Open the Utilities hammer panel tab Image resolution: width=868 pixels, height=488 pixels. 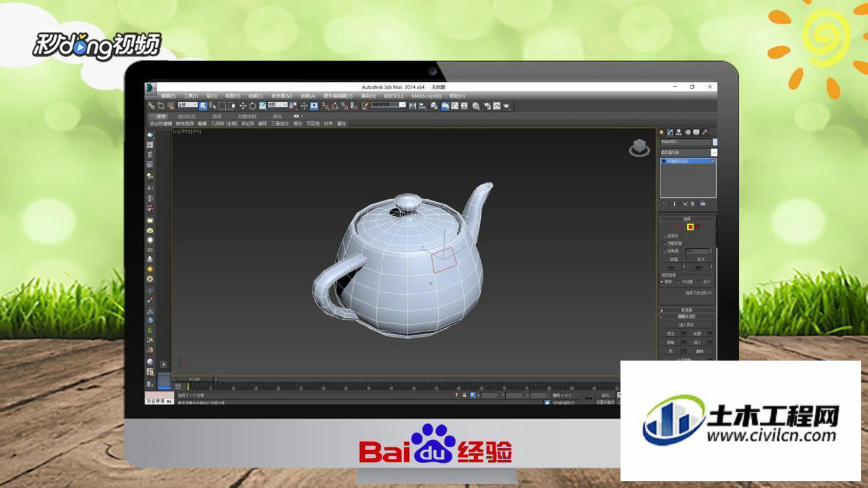coord(705,132)
